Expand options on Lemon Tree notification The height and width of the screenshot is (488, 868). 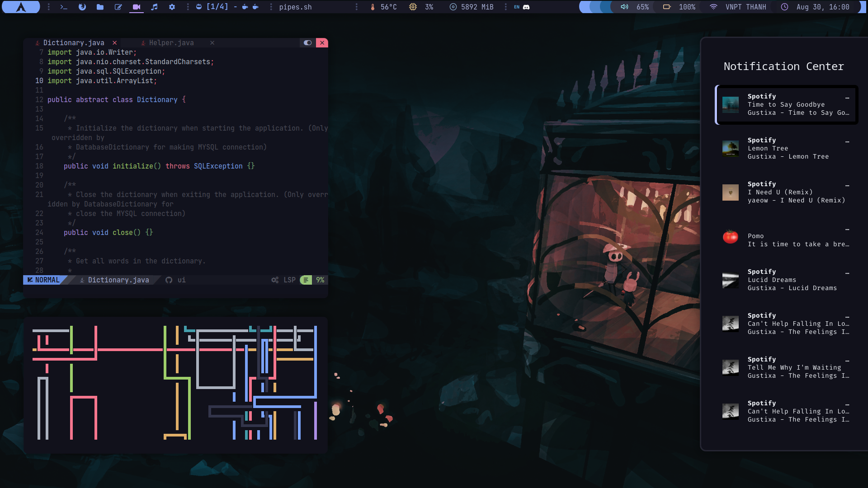coord(847,141)
